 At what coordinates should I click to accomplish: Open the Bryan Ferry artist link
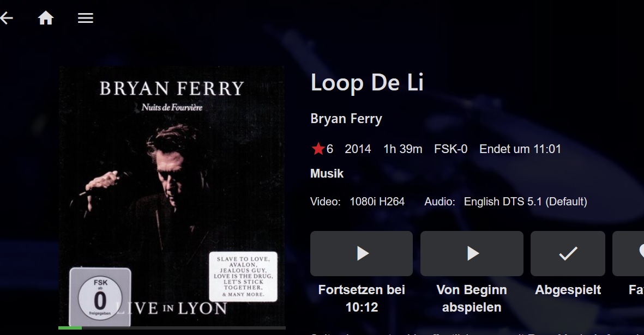click(x=346, y=119)
